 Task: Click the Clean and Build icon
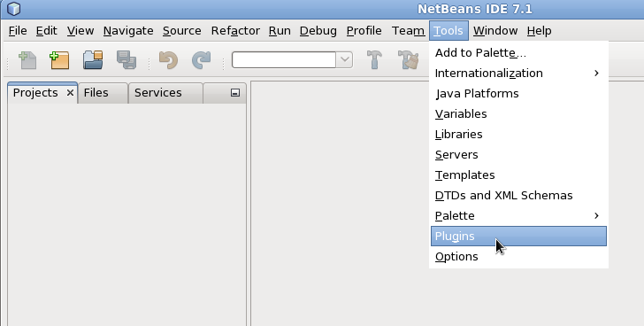tap(409, 60)
